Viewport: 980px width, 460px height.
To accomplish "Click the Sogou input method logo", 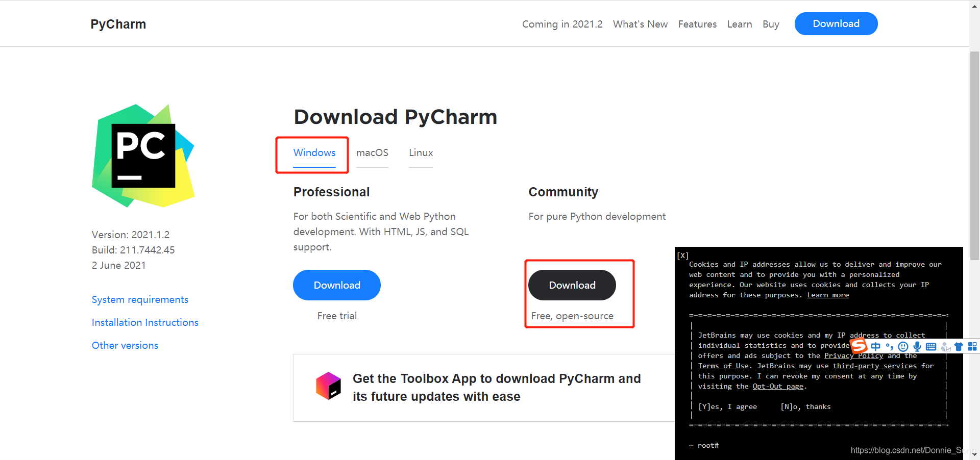I will click(859, 346).
